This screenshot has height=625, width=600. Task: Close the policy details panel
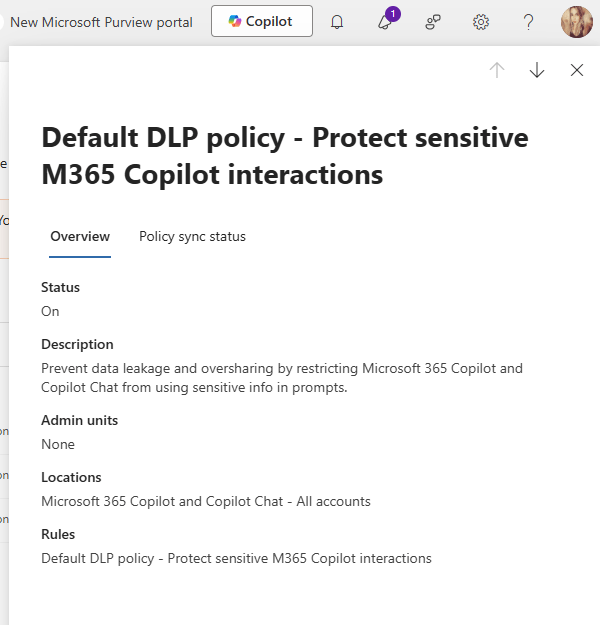(x=577, y=70)
